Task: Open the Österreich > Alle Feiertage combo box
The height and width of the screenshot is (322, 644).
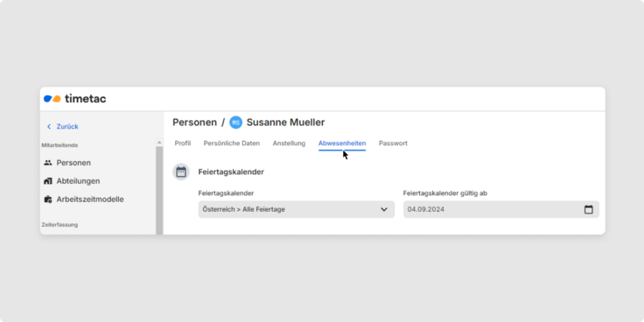Action: [x=296, y=209]
